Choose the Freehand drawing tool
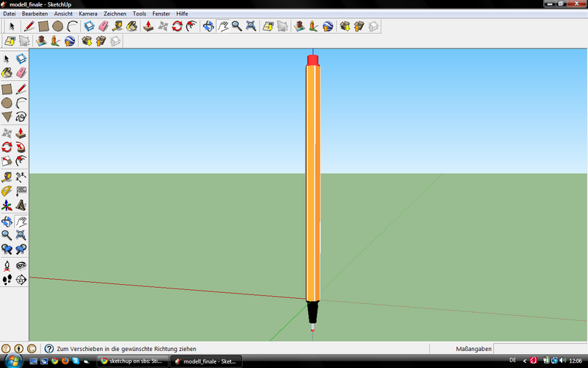The image size is (588, 368). click(x=21, y=117)
